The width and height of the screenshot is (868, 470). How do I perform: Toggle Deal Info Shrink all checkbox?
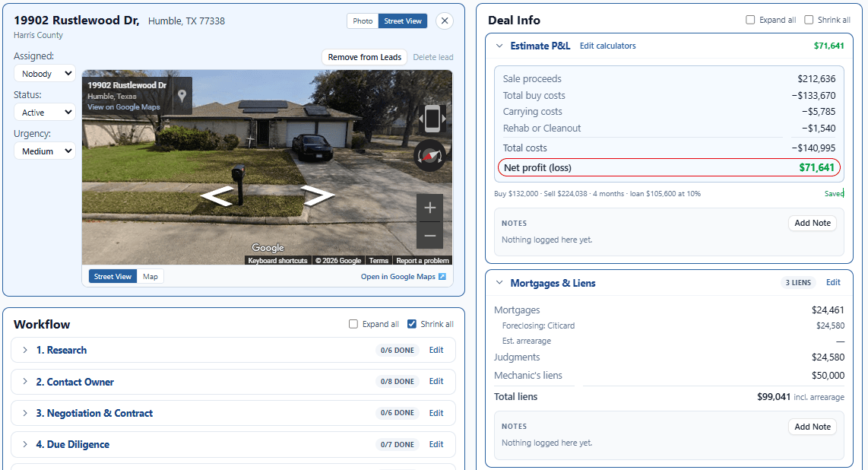click(x=809, y=20)
